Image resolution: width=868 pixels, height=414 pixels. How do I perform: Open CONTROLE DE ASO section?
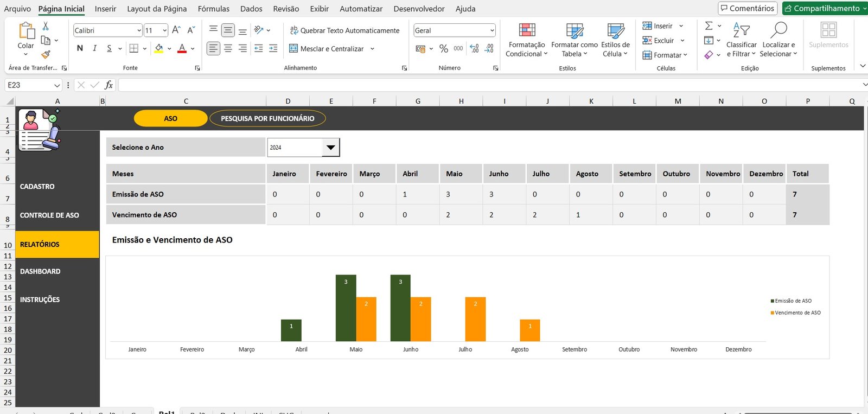click(49, 215)
